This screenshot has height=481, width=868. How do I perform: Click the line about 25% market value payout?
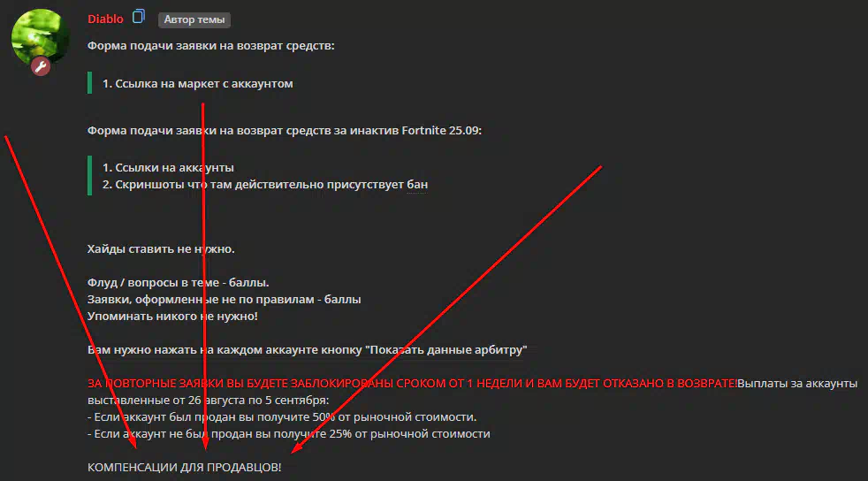[289, 434]
